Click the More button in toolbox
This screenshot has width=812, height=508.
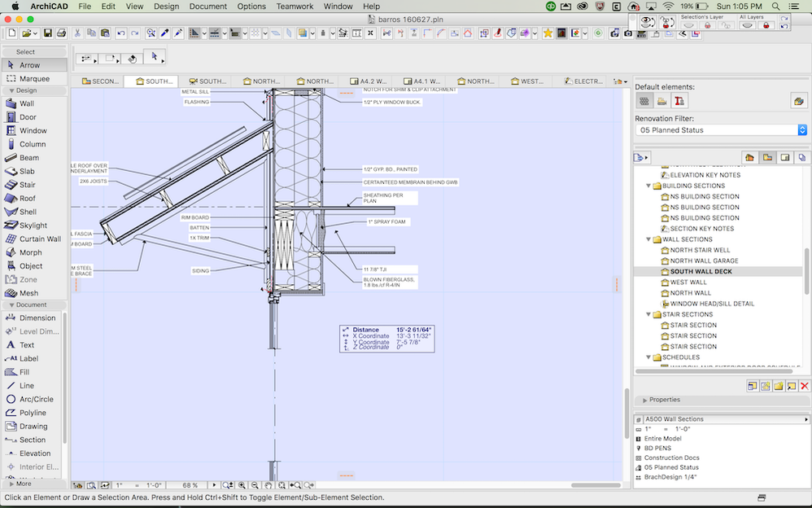[23, 484]
